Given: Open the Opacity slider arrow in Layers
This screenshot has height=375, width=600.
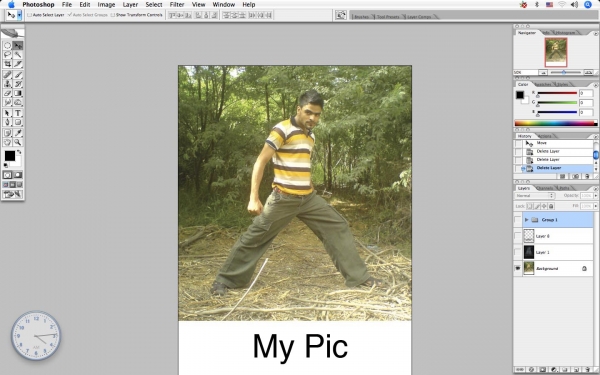Looking at the screenshot, I should click(595, 196).
